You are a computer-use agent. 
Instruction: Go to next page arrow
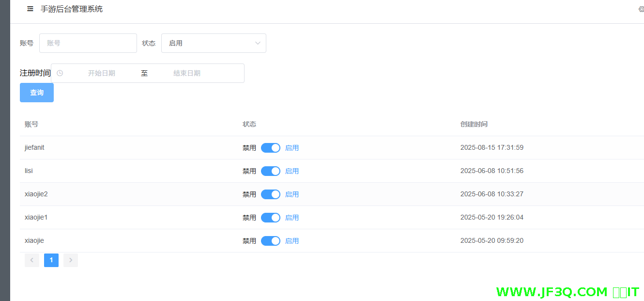(x=71, y=260)
